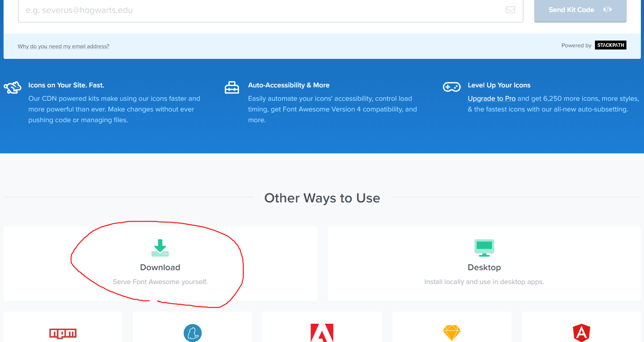644x342 pixels.
Task: Click the yellow Sketch diamond logo
Action: [x=452, y=333]
